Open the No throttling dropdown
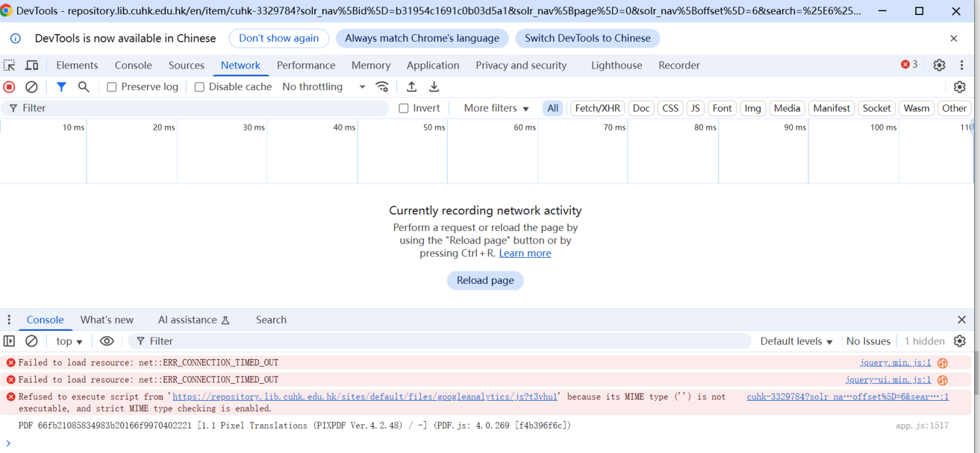This screenshot has width=980, height=453. (323, 87)
